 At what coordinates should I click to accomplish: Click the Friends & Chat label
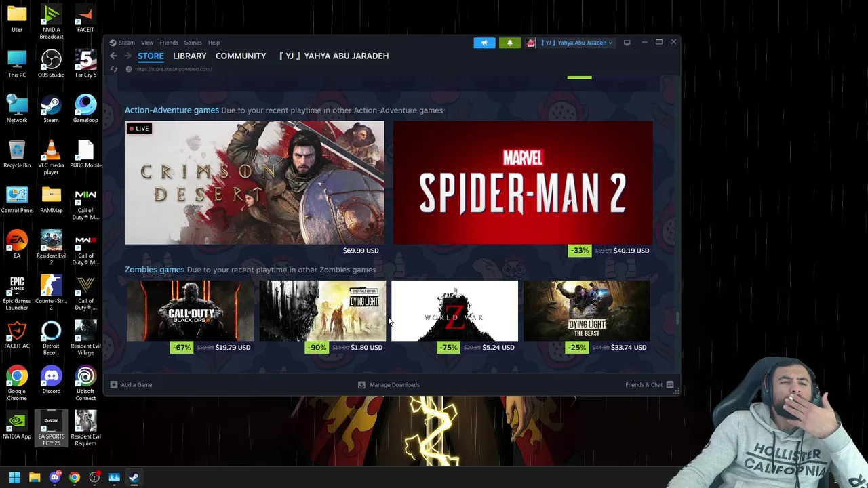[644, 385]
